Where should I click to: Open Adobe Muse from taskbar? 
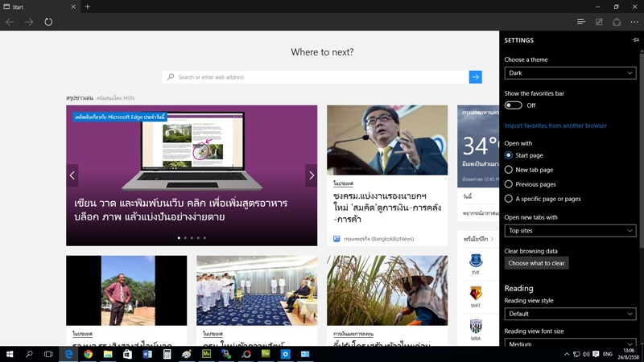(206, 354)
